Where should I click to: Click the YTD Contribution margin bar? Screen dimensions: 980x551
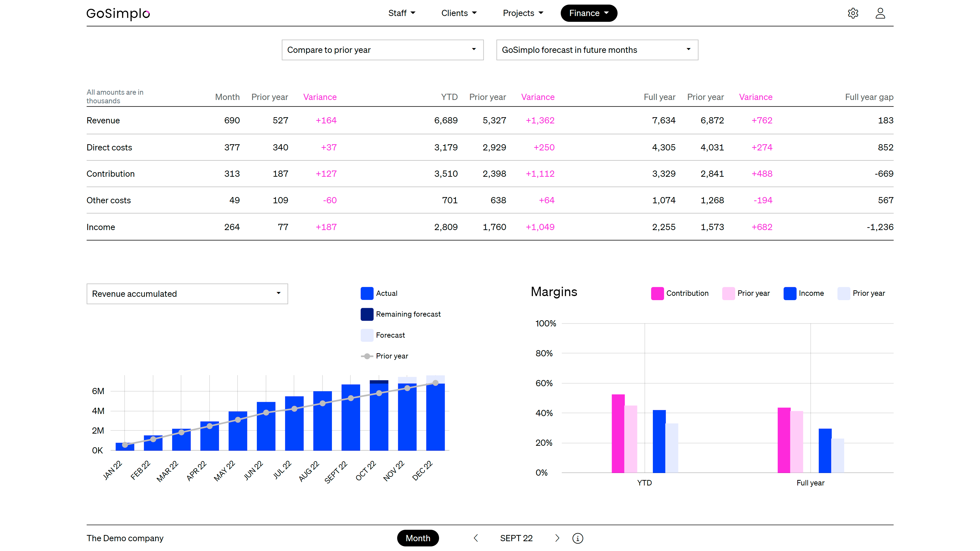(618, 433)
